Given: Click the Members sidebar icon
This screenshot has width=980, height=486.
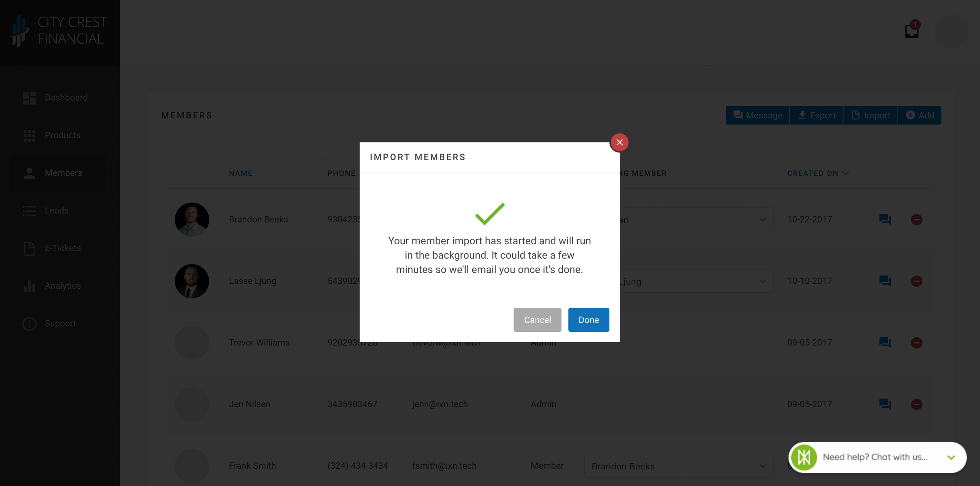Looking at the screenshot, I should click(29, 173).
